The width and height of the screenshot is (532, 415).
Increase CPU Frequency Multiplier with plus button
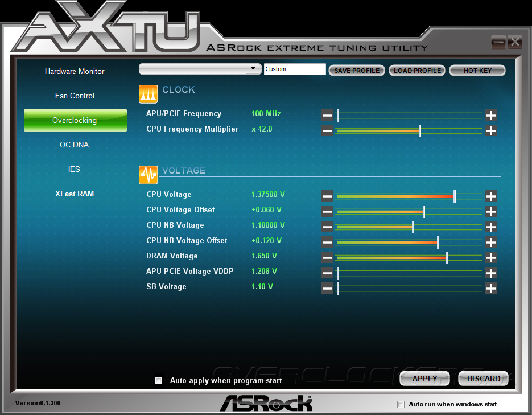pos(490,130)
